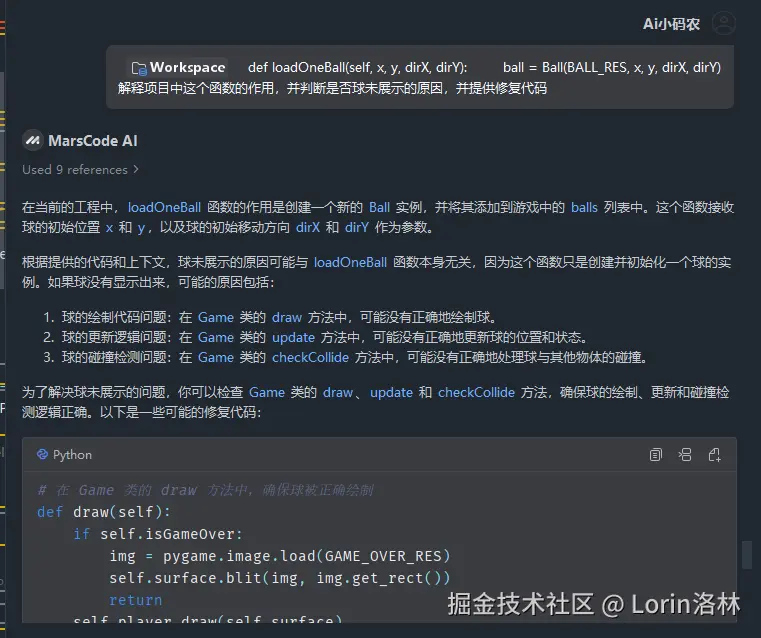The width and height of the screenshot is (761, 638).
Task: Click the user avatar icon beside Ai小码农
Action: pos(724,23)
